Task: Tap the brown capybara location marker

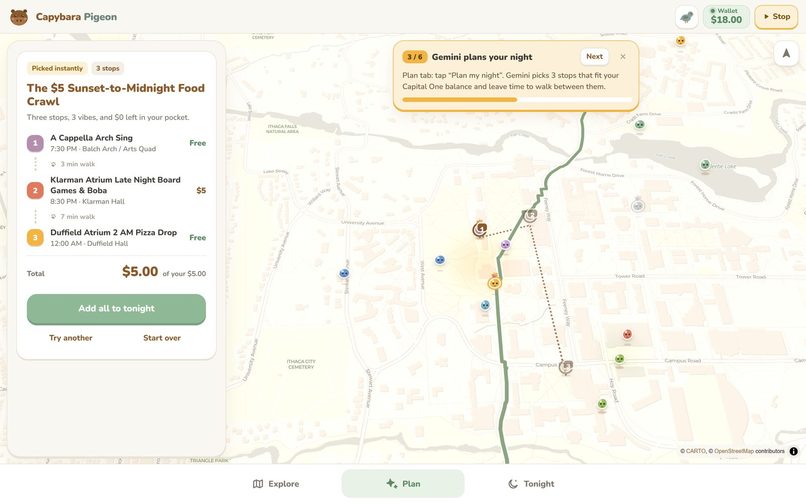Action: (480, 229)
